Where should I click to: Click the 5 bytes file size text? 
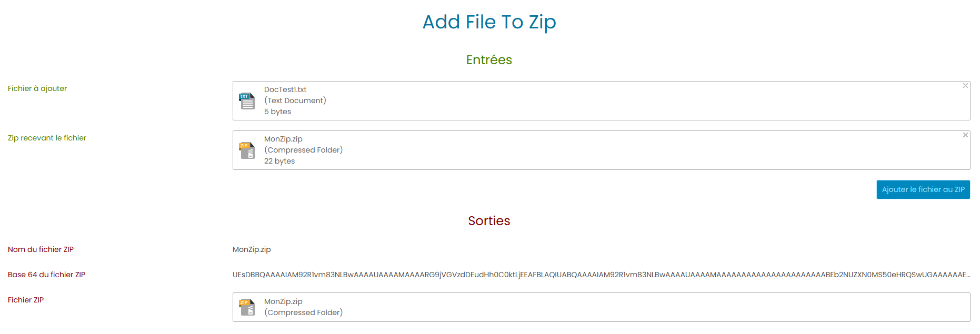[277, 112]
